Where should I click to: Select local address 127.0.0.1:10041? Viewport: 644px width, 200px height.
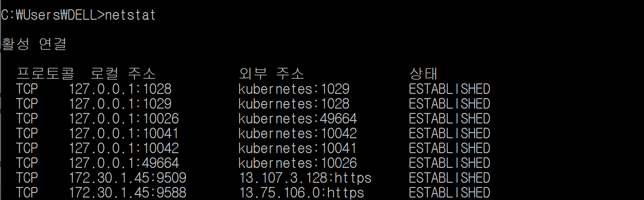(x=124, y=134)
